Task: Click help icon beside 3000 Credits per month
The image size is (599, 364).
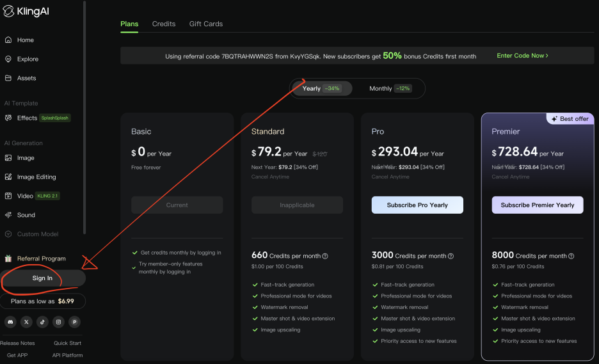Action: pos(451,257)
